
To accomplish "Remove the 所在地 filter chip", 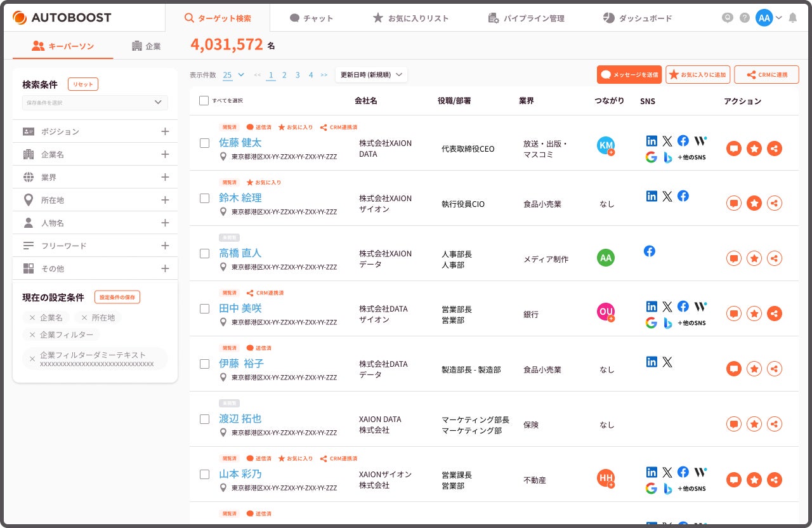I will tap(84, 317).
